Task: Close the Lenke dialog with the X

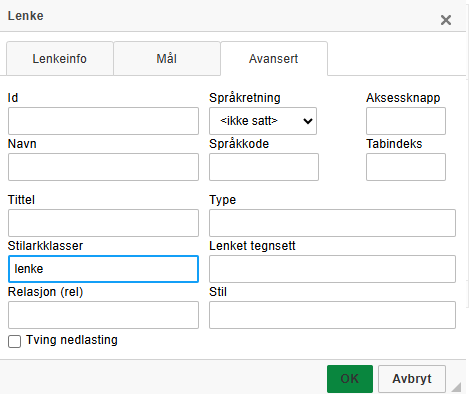Action: 446,20
